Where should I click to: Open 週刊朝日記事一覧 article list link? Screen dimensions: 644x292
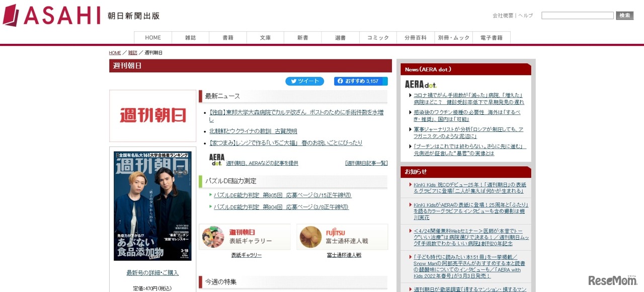click(x=366, y=163)
